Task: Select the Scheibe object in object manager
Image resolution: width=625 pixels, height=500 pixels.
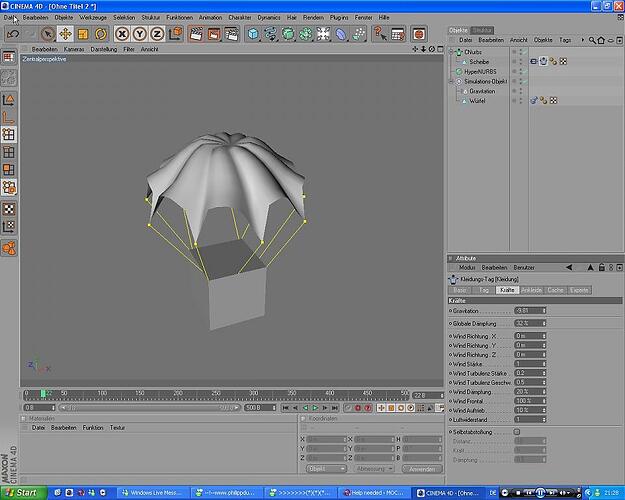Action: (x=479, y=62)
